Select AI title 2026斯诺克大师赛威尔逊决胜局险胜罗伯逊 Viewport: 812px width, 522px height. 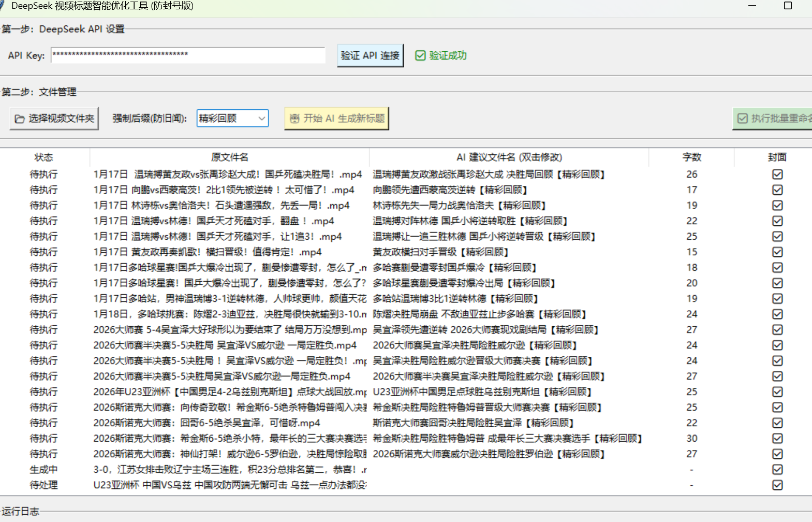click(489, 454)
